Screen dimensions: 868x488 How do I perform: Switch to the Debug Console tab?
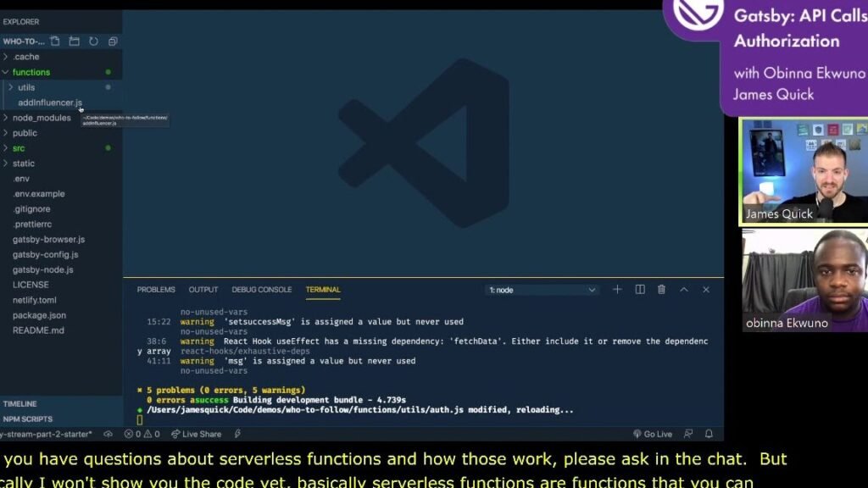tap(261, 290)
